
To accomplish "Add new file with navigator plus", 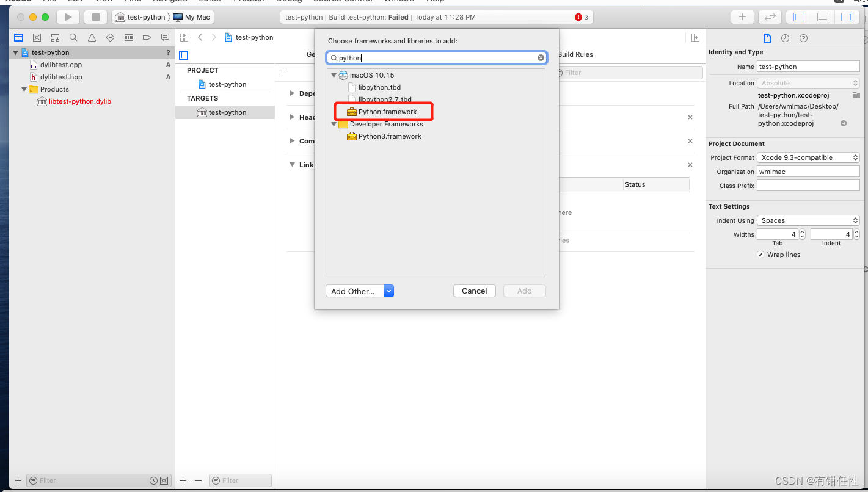I will pyautogui.click(x=18, y=480).
